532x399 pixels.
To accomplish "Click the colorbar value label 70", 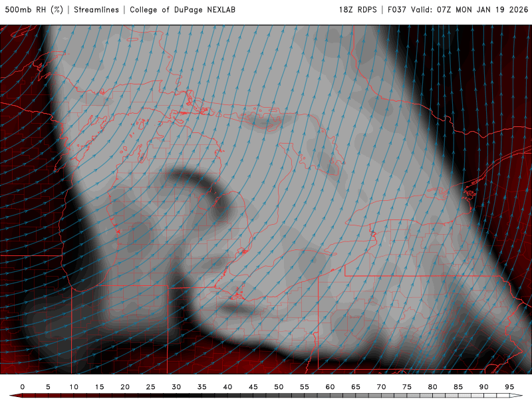I will (381, 387).
